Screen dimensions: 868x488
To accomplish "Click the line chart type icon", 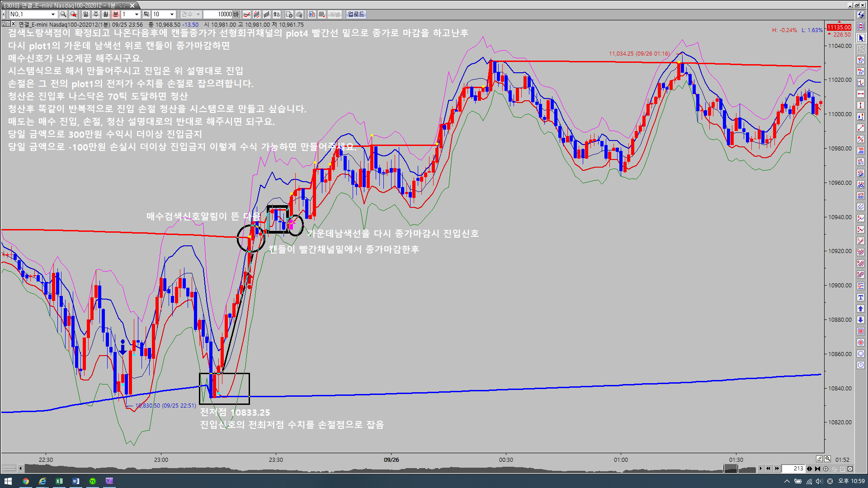I will click(246, 14).
